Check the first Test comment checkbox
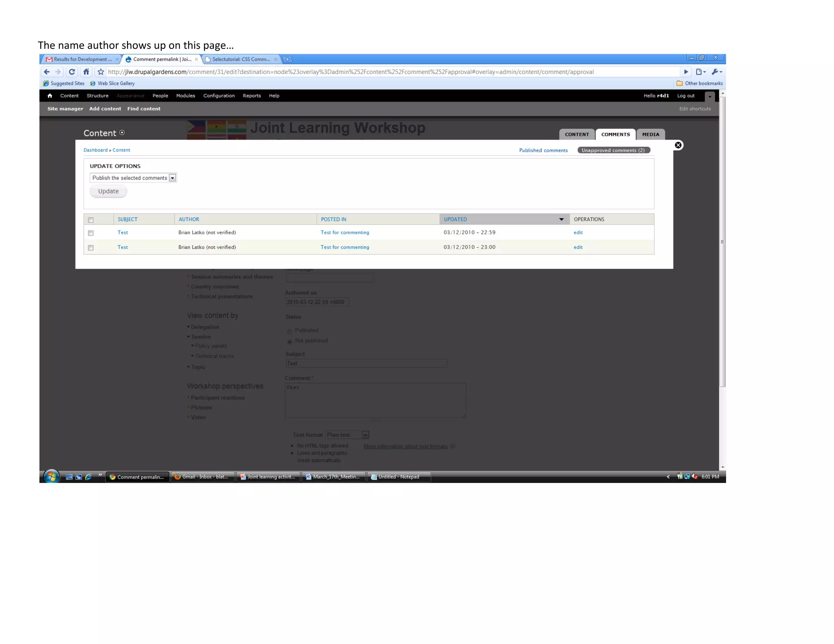The image size is (834, 644). click(x=91, y=233)
